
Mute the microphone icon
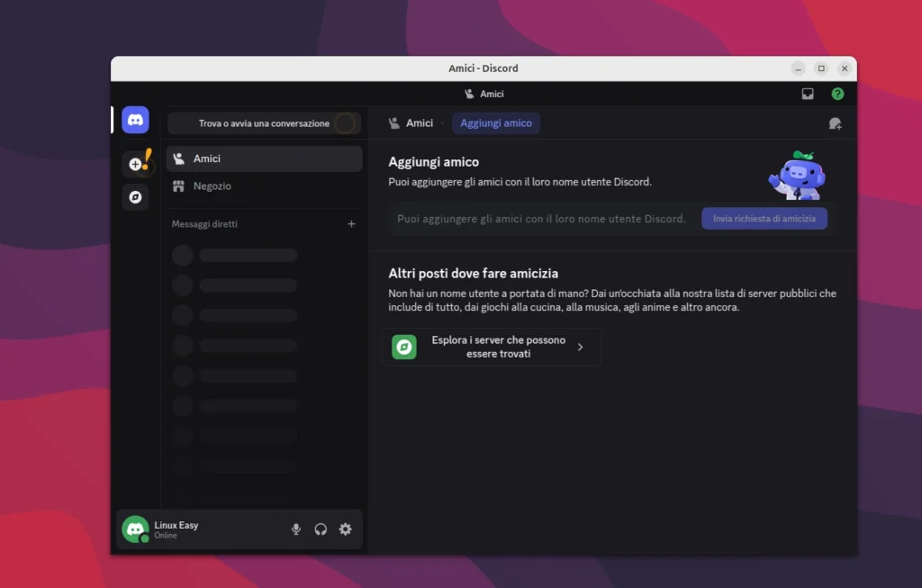tap(295, 529)
